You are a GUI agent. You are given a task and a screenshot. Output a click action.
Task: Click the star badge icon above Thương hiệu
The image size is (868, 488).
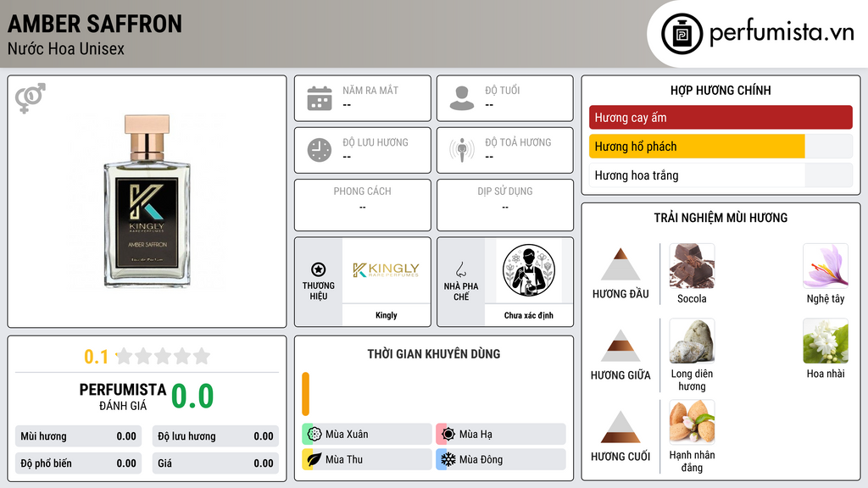pyautogui.click(x=319, y=269)
